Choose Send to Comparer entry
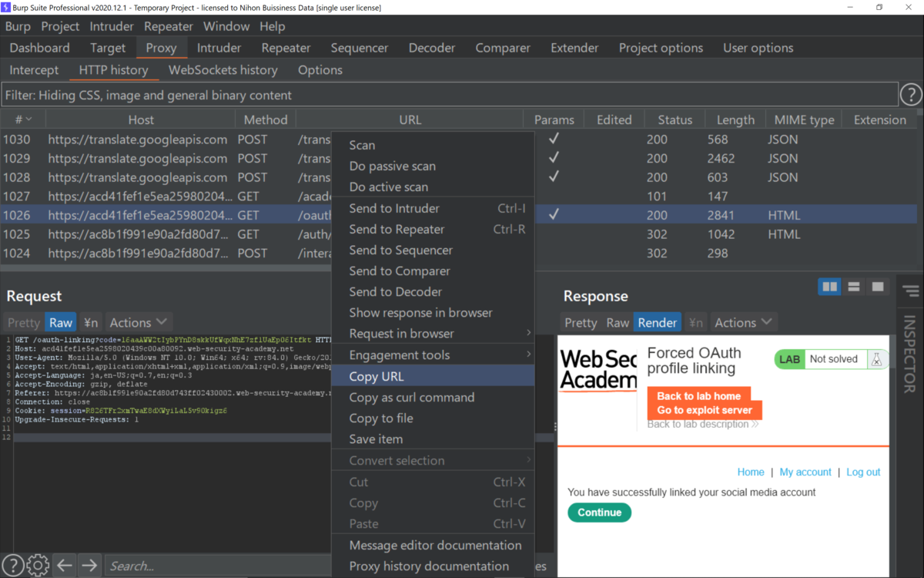This screenshot has width=924, height=578. point(433,271)
